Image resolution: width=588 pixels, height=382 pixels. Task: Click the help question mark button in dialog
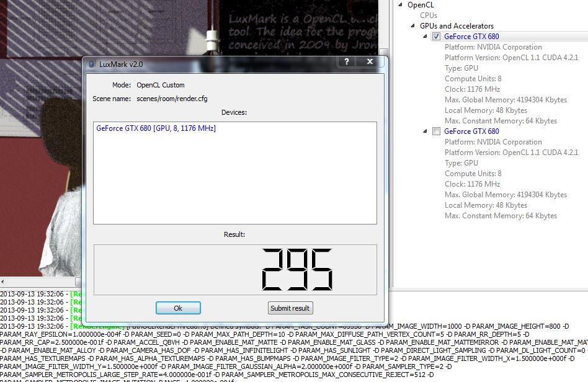347,61
